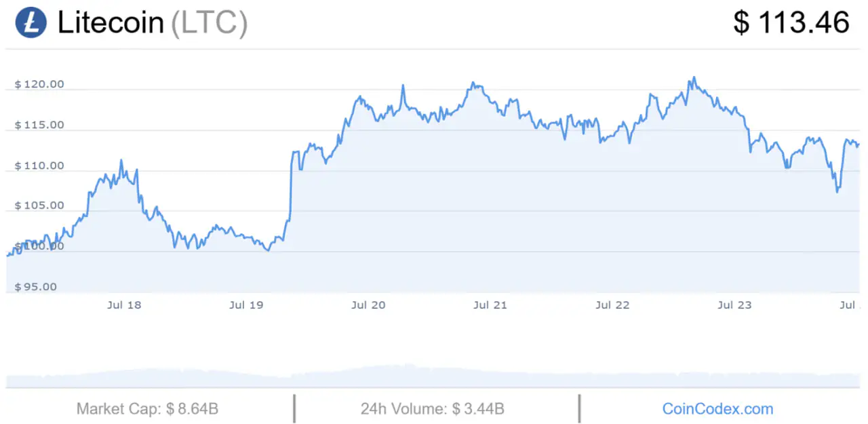868x424 pixels.
Task: Select the Jul 18 date marker
Action: click(x=124, y=305)
